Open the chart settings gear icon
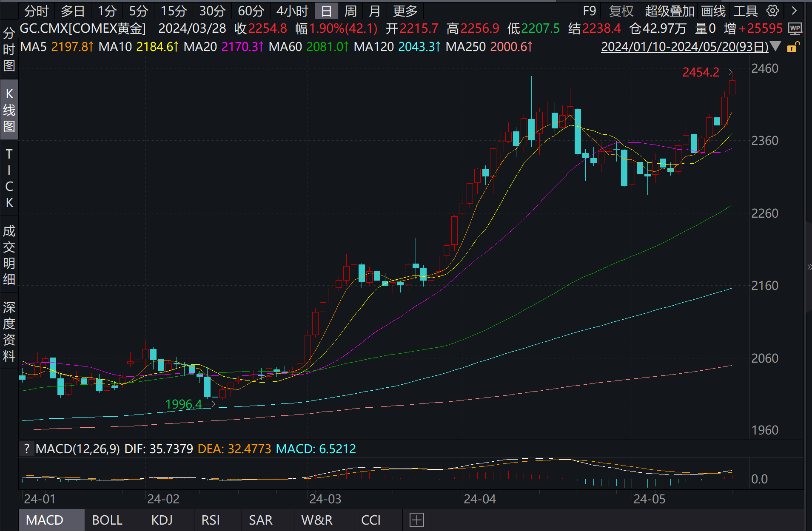The height and width of the screenshot is (531, 812). point(772,11)
